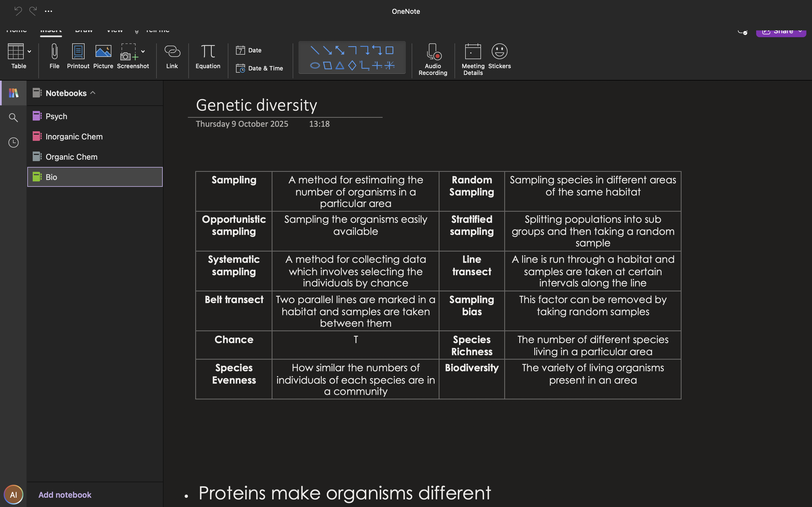Open the Stickers picker
The width and height of the screenshot is (812, 507).
point(499,56)
